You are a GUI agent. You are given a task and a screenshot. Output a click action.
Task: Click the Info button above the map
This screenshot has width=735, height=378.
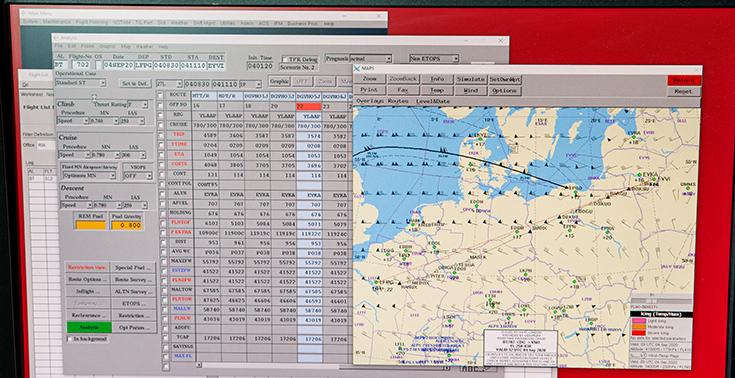[436, 79]
